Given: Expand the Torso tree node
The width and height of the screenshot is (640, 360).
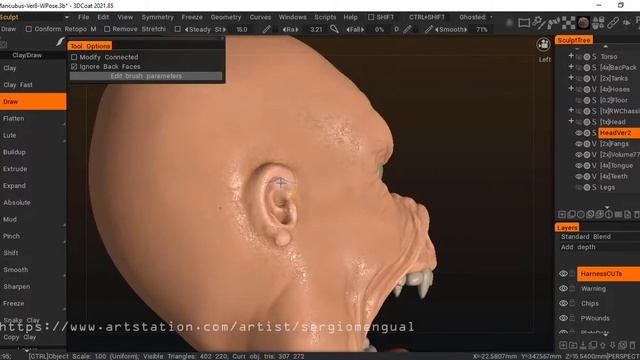Looking at the screenshot, I should [x=571, y=56].
